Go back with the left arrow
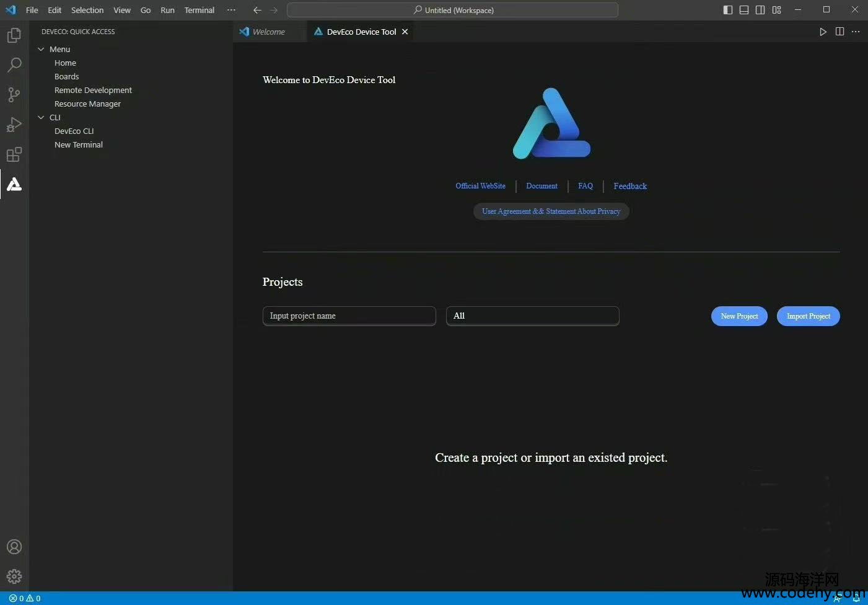Image resolution: width=868 pixels, height=605 pixels. [258, 10]
